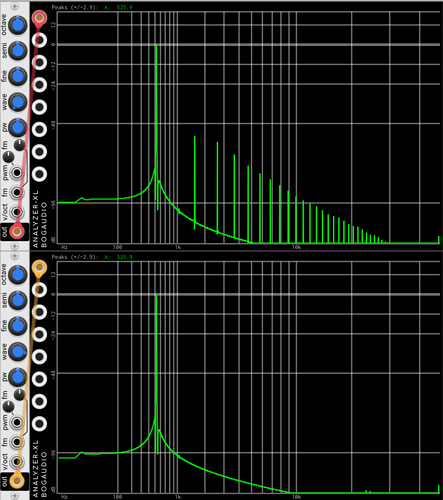Click the orange out jack of bottom oscillator

click(x=17, y=481)
